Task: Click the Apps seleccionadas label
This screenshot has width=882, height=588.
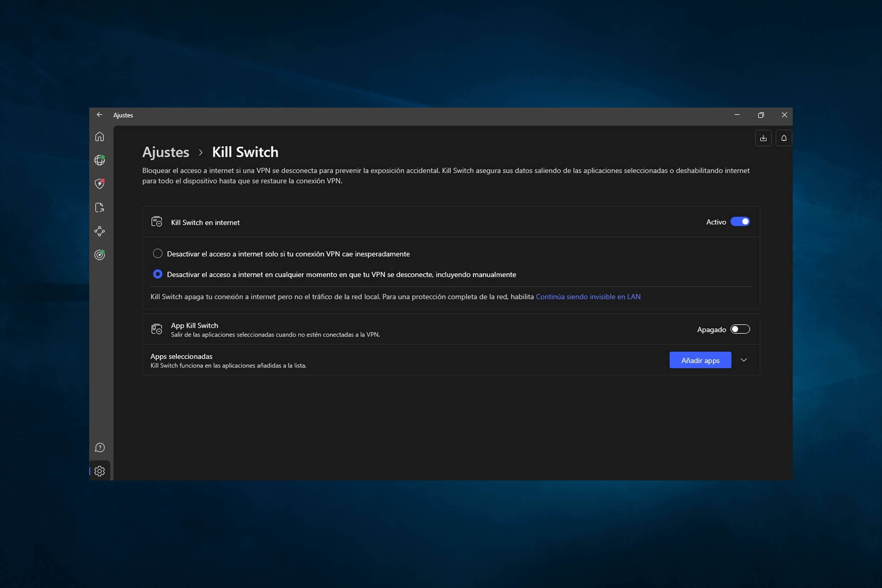Action: [181, 356]
